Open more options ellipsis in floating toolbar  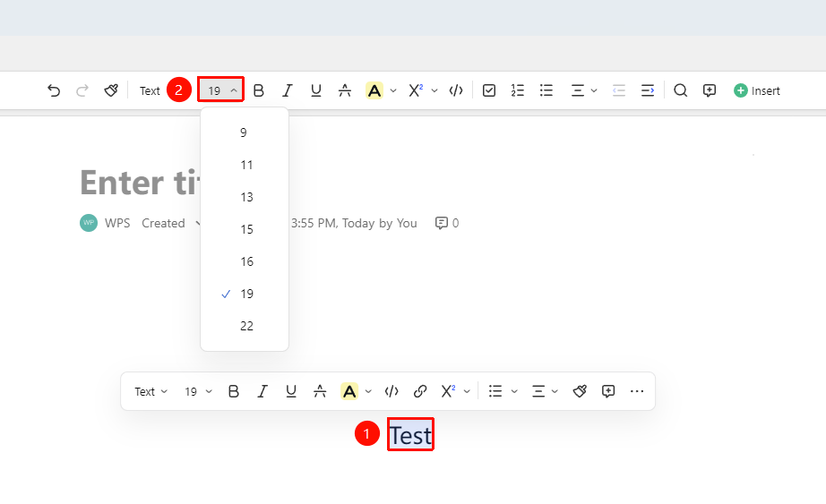637,391
